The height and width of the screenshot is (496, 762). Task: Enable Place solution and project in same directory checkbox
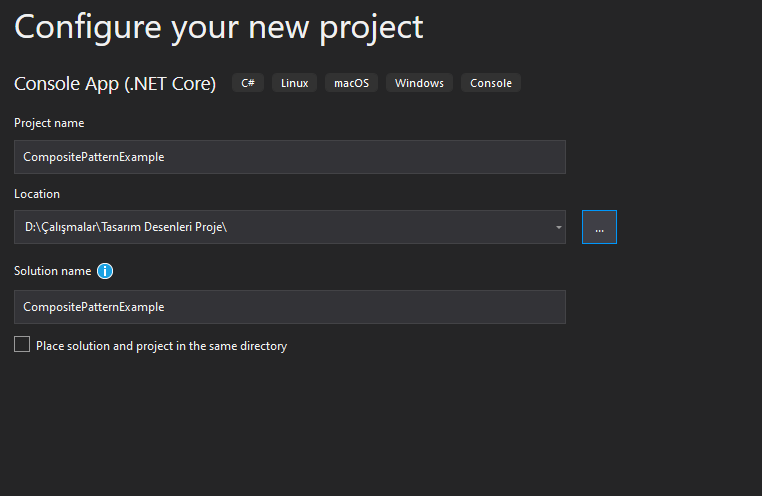click(22, 344)
